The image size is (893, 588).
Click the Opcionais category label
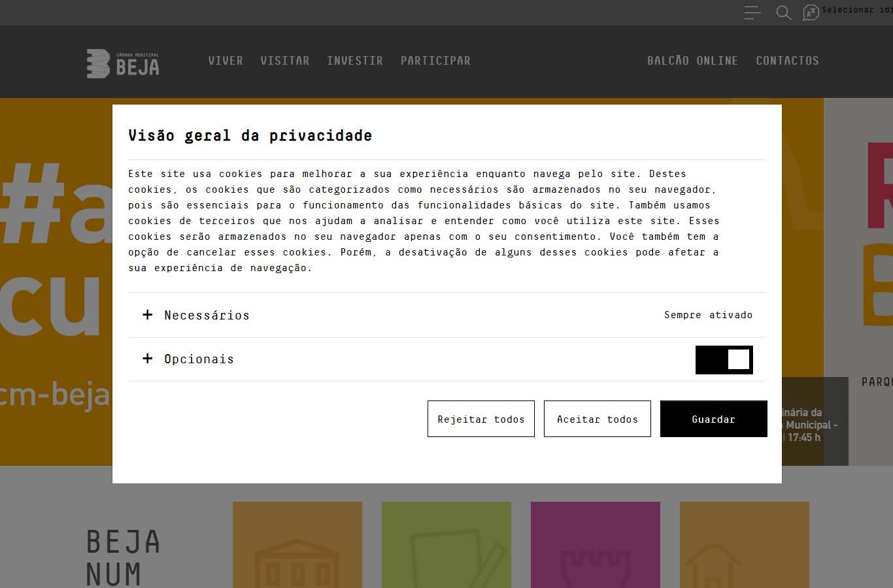click(x=199, y=359)
